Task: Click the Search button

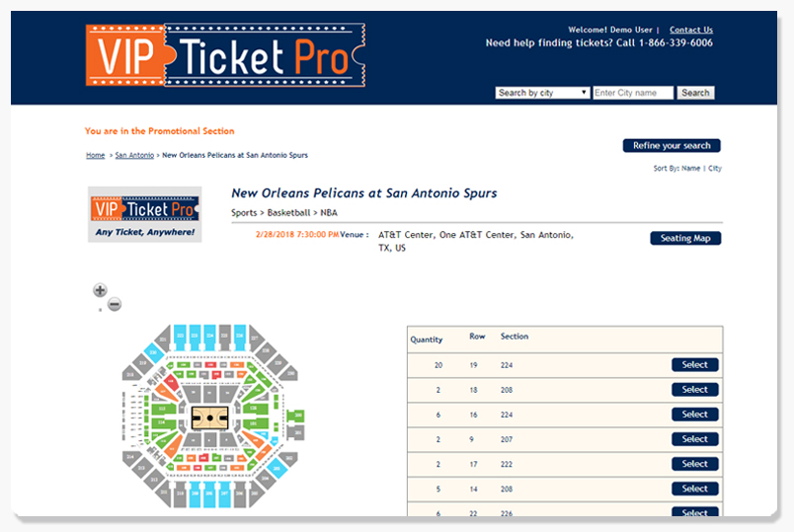Action: [x=695, y=93]
